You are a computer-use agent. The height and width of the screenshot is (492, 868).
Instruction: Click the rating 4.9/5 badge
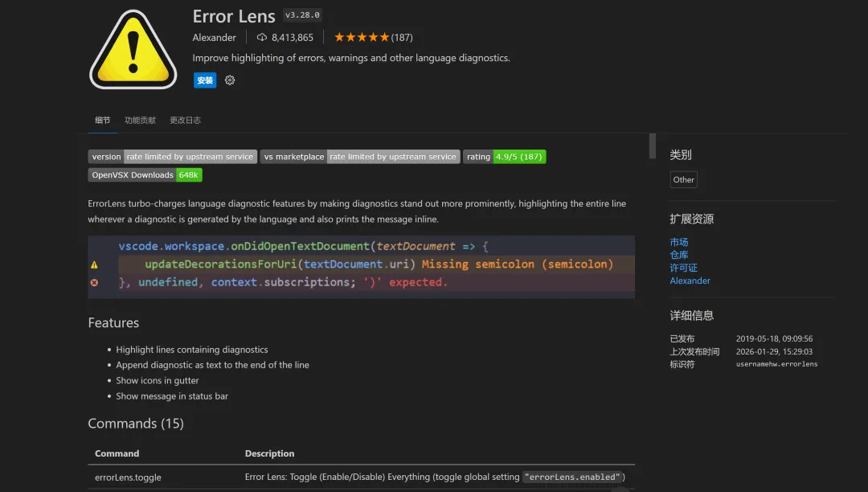click(x=504, y=157)
